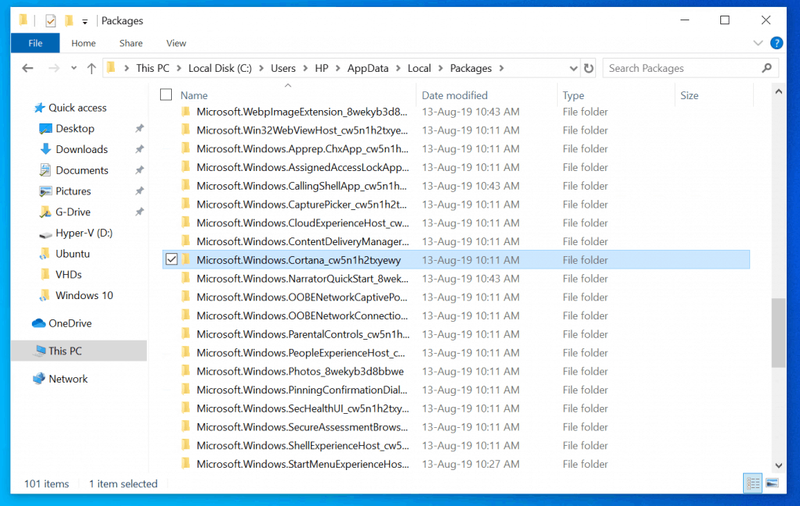Click the New folder quick access icon
Screen dimensions: 800x506
click(x=69, y=21)
